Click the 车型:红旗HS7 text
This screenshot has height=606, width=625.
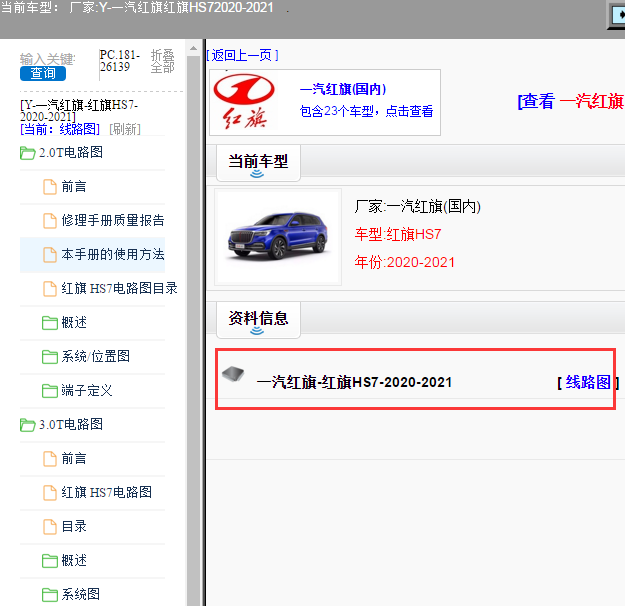(398, 234)
